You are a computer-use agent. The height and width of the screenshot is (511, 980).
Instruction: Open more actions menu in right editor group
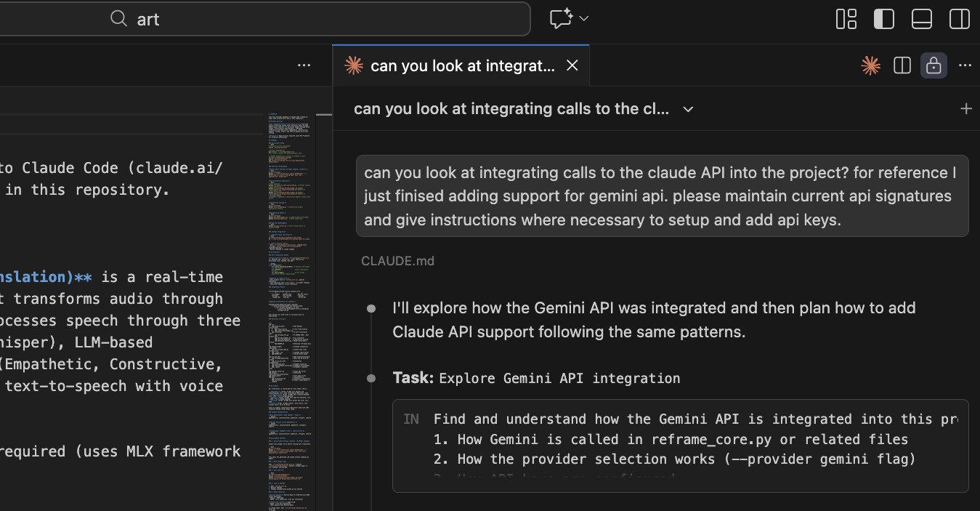coord(965,66)
